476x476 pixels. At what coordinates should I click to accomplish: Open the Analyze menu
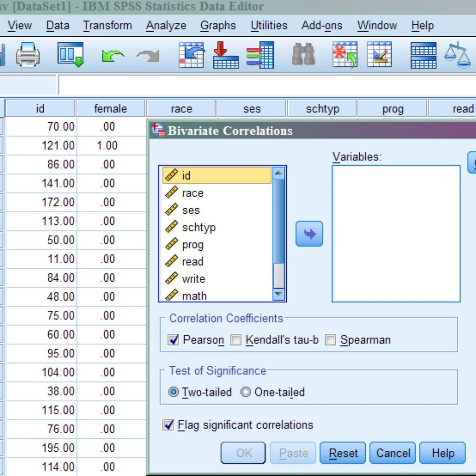[x=165, y=26]
